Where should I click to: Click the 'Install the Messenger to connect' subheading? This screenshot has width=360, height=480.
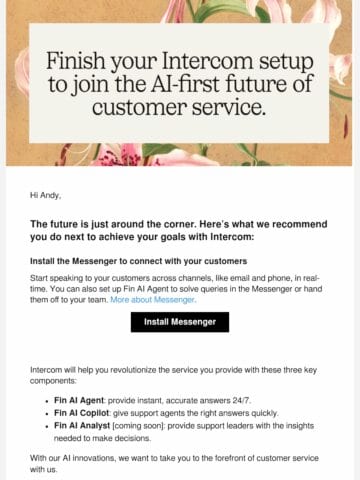[x=138, y=261]
